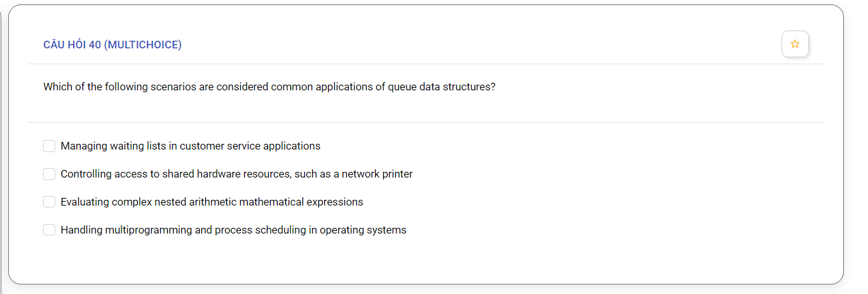Click the question text about queue data structures
This screenshot has width=868, height=294.
[x=269, y=87]
